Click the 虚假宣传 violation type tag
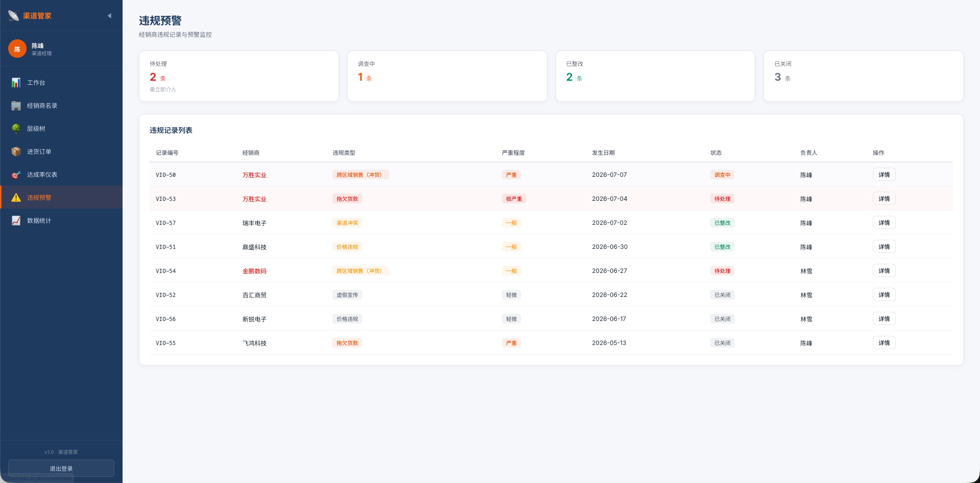980x483 pixels. pyautogui.click(x=347, y=295)
